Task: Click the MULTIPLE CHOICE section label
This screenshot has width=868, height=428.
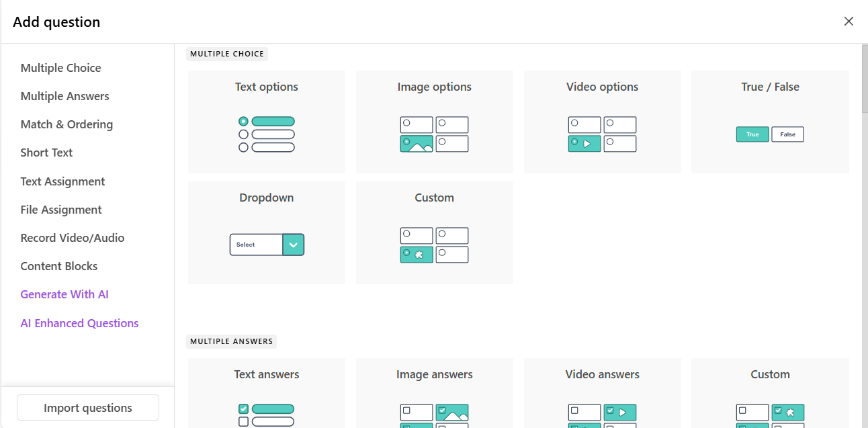Action: [227, 54]
